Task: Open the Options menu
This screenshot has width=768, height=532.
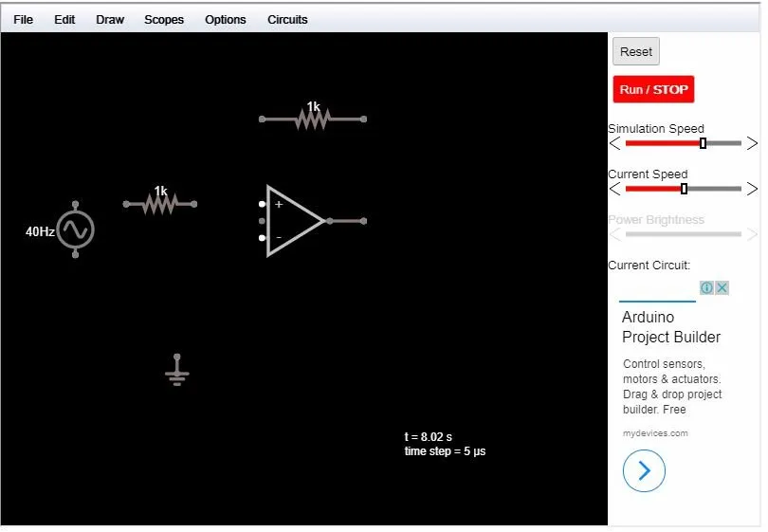Action: click(226, 20)
